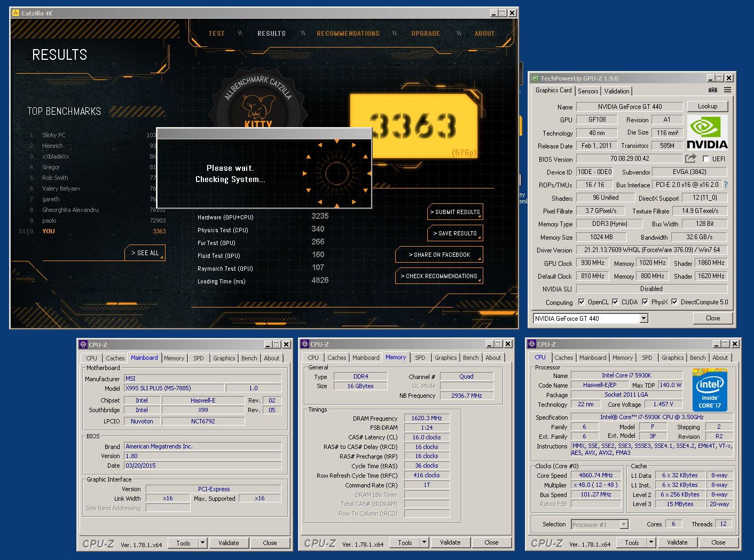
Task: Switch to the Validation tab in GPU-Z
Action: (x=617, y=91)
